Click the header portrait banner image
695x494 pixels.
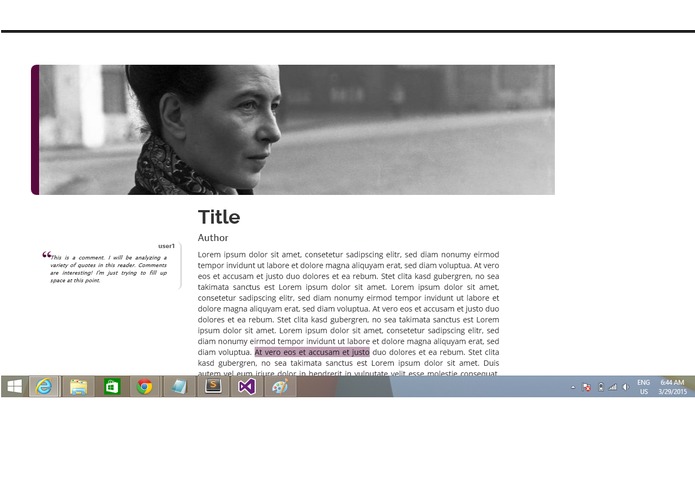click(293, 130)
